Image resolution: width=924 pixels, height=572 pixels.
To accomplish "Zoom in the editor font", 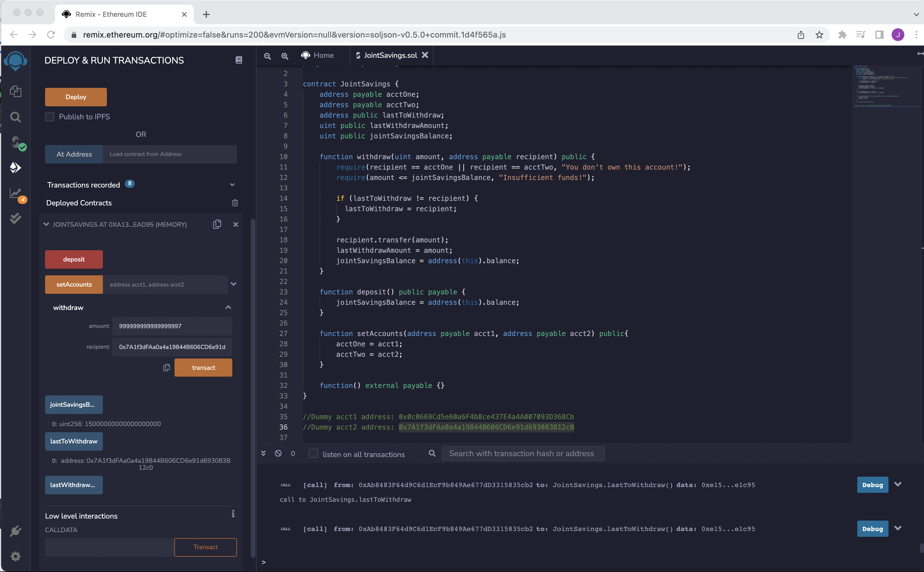I will click(x=285, y=56).
